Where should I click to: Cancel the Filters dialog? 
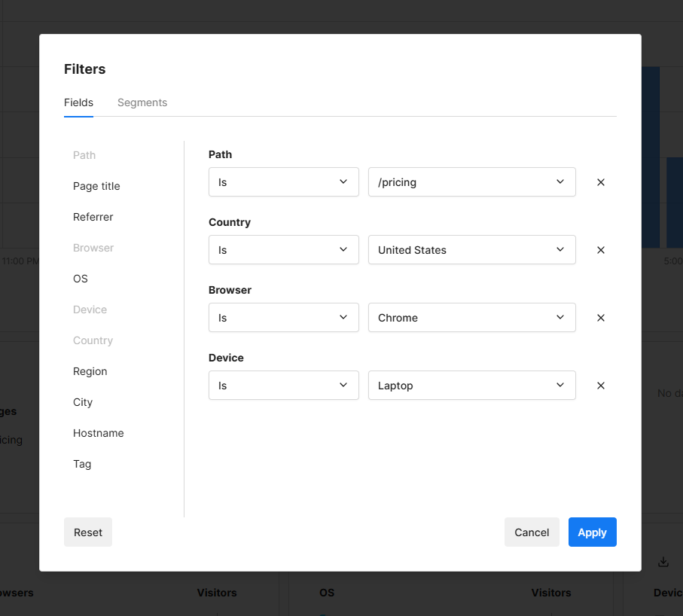coord(532,532)
